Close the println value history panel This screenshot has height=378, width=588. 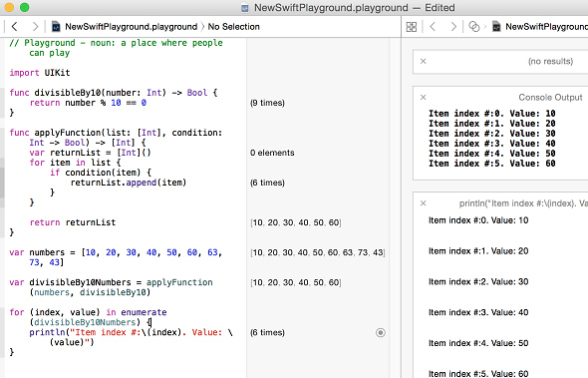[423, 203]
